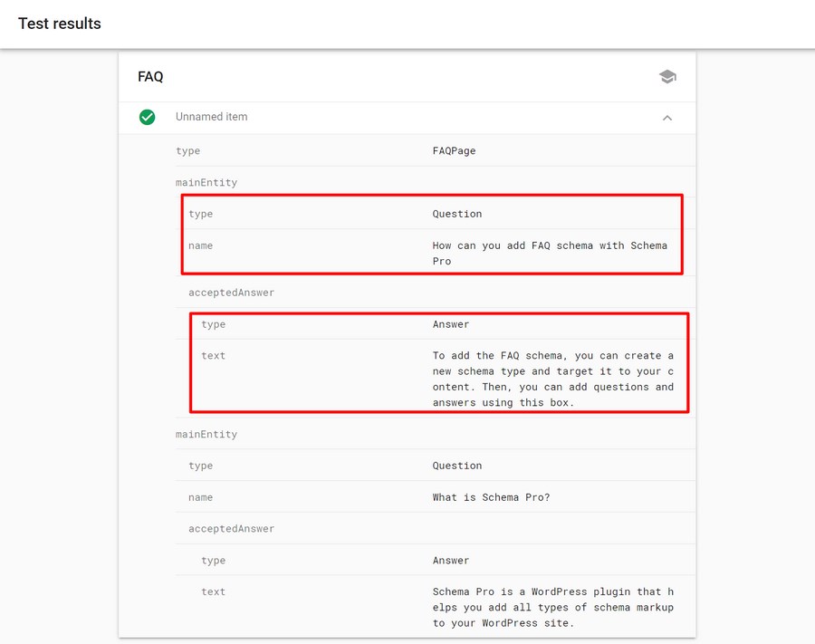Click the first 'mainEntity' label
This screenshot has height=644, width=815.
(x=206, y=182)
